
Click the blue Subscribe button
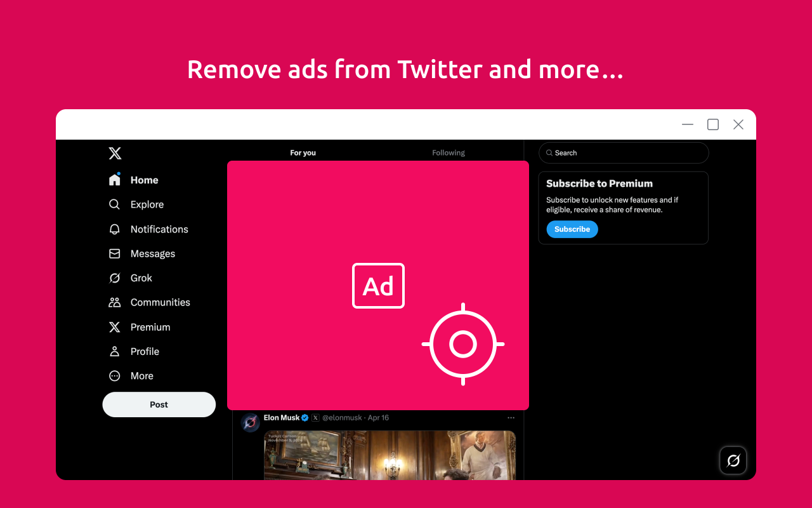tap(572, 229)
